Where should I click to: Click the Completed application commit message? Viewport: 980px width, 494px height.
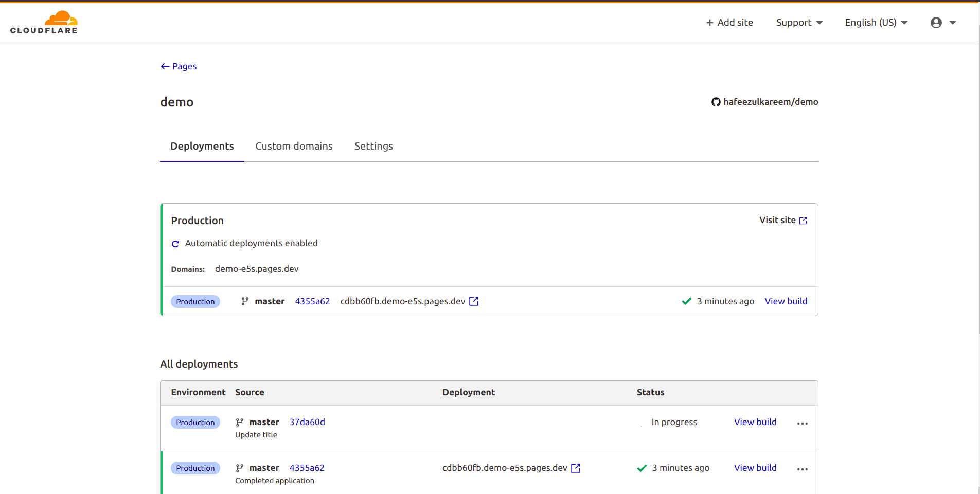coord(275,481)
